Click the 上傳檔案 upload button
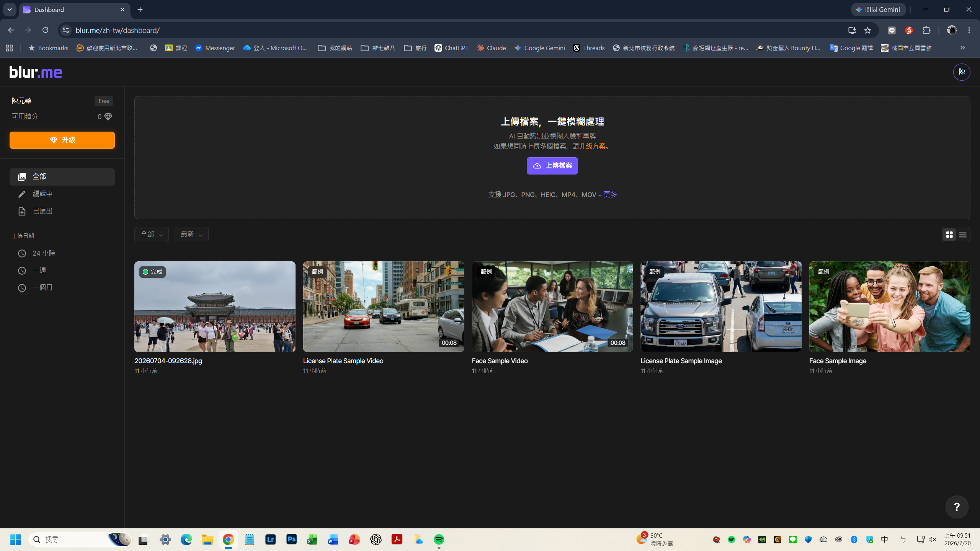 click(552, 166)
